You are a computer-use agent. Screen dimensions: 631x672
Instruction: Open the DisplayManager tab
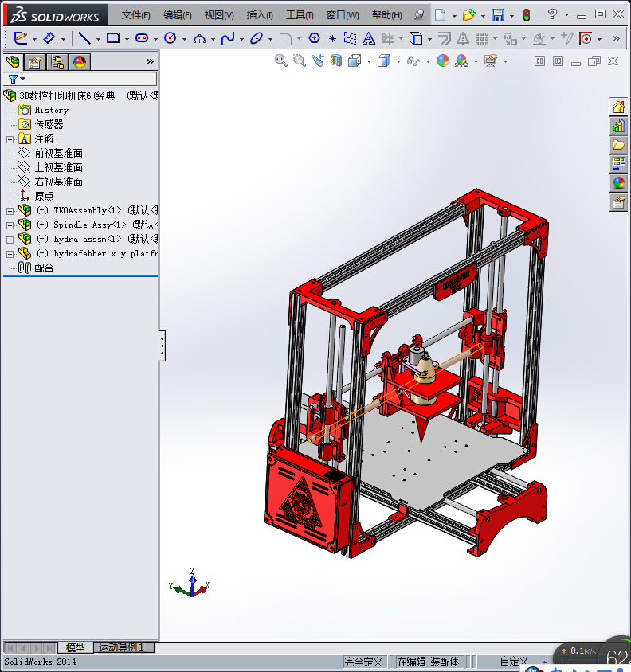coord(80,62)
